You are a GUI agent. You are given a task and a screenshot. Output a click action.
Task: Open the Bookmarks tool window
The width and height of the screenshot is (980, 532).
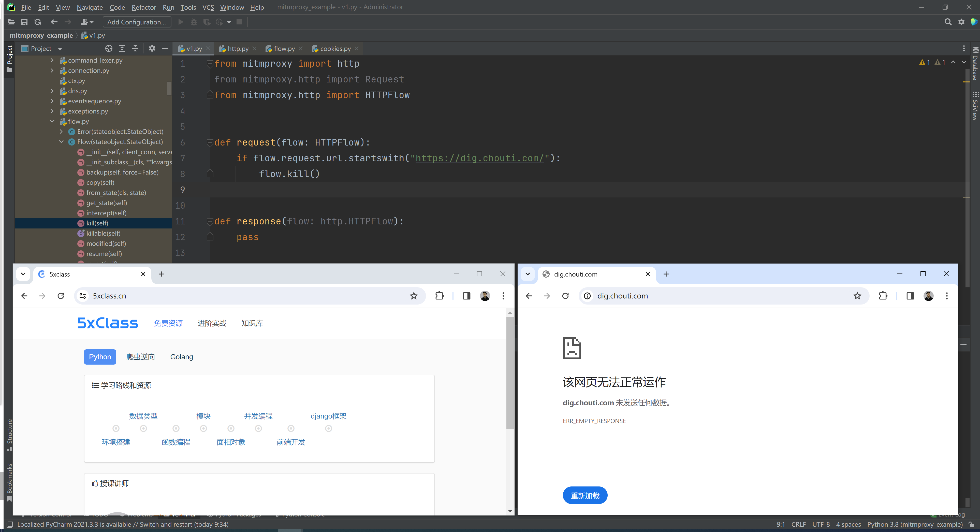[9, 483]
